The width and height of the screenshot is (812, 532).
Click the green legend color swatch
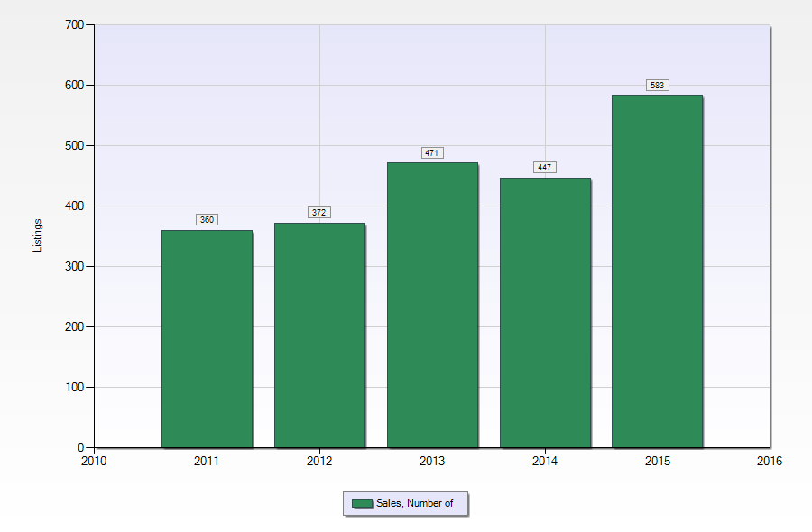click(x=362, y=503)
